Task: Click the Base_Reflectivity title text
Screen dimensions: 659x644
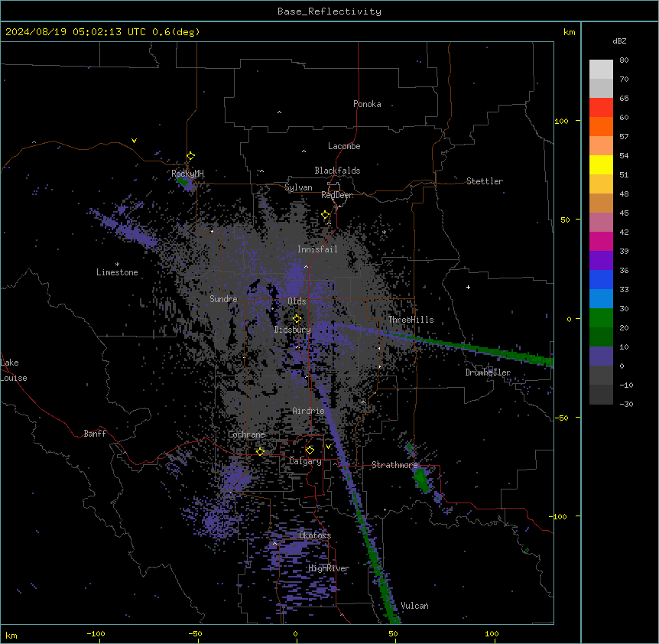Action: [x=329, y=11]
